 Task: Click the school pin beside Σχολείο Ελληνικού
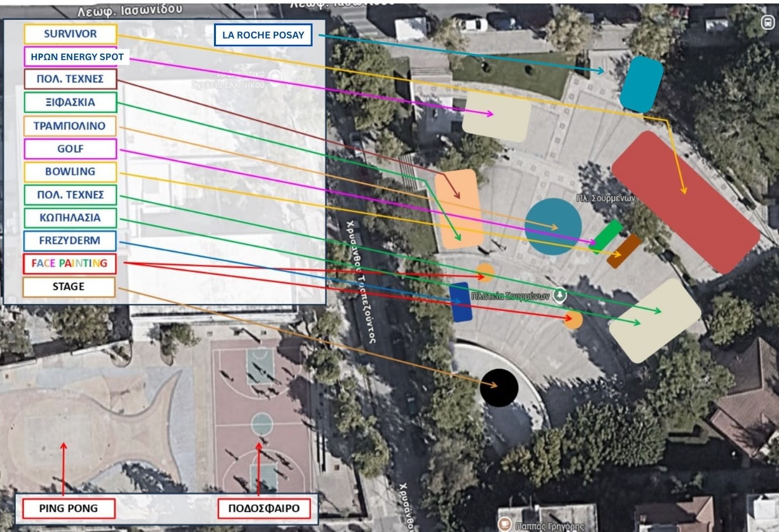tap(276, 77)
